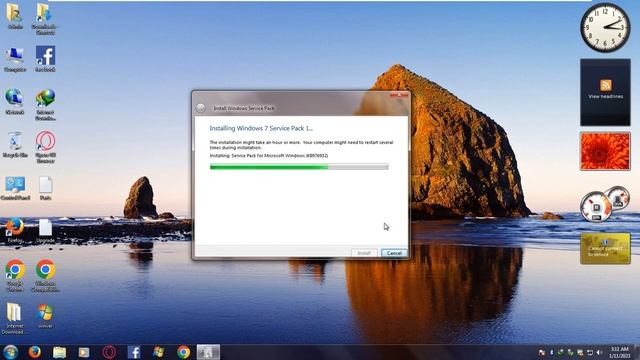The height and width of the screenshot is (360, 640).
Task: Click the installation progress bar
Action: pos(299,167)
